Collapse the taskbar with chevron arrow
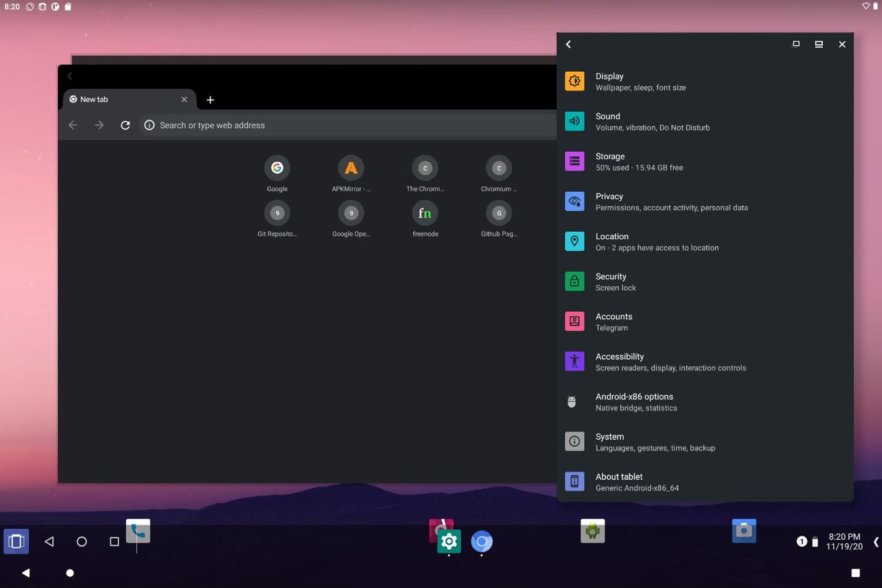Image resolution: width=882 pixels, height=588 pixels. point(876,542)
